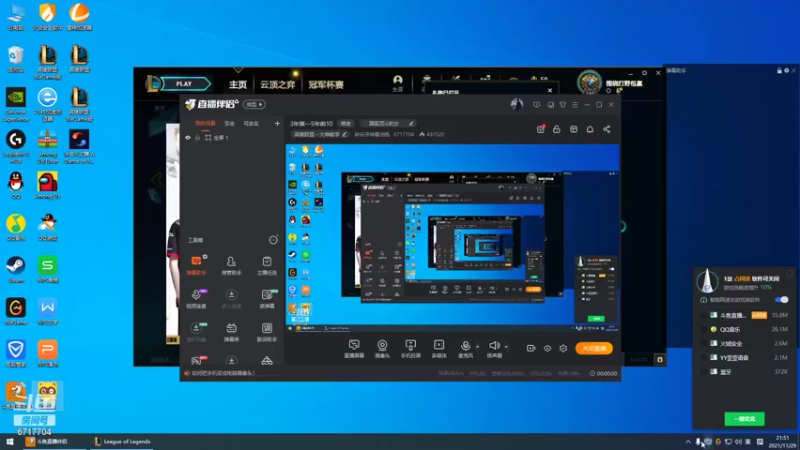This screenshot has width=800, height=450.
Task: Toggle the lock on the 全屏1 source
Action: pyautogui.click(x=197, y=138)
